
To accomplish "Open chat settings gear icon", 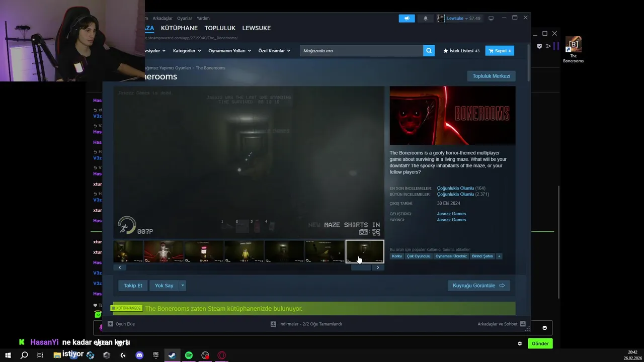I will 520,343.
